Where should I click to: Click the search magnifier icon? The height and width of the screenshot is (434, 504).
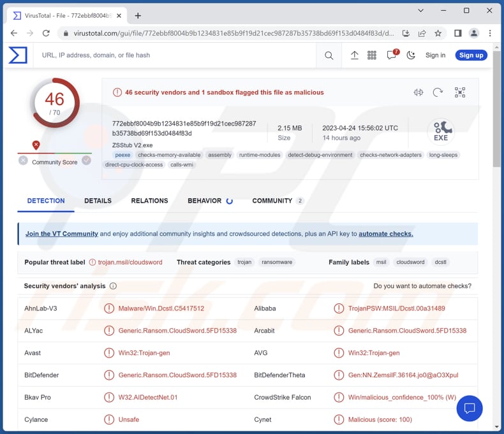click(x=329, y=55)
